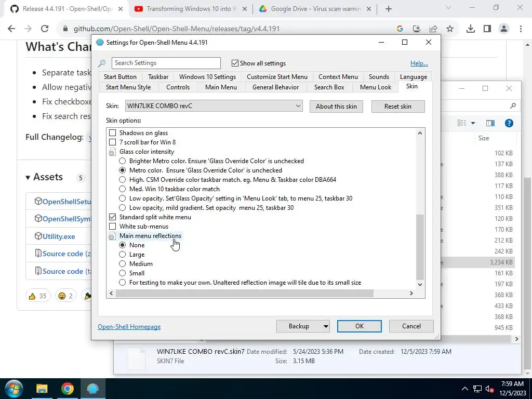This screenshot has height=399, width=532.
Task: Switch to Start Button tab
Action: tap(120, 77)
